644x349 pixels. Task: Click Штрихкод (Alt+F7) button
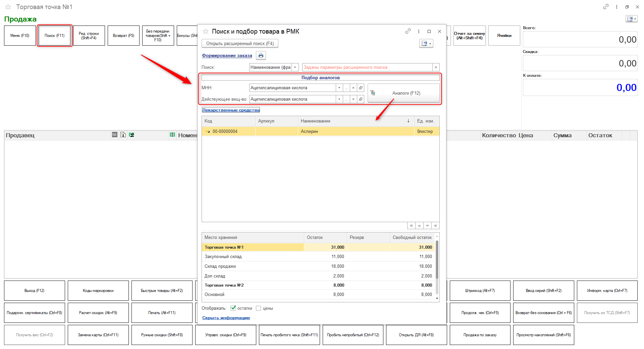[480, 291]
